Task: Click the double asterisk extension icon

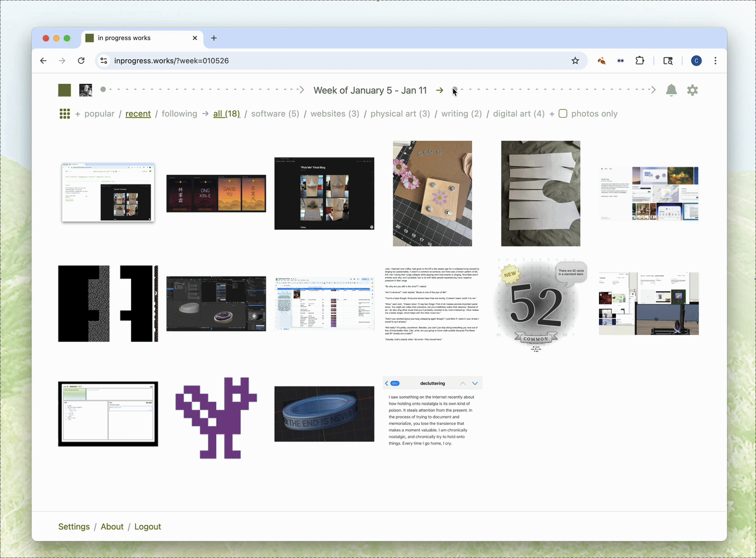Action: click(x=621, y=61)
